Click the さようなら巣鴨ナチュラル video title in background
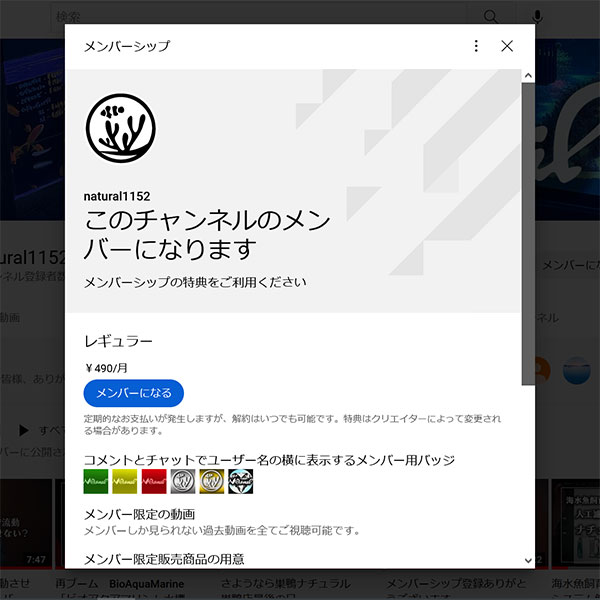The image size is (600, 600). 285,584
